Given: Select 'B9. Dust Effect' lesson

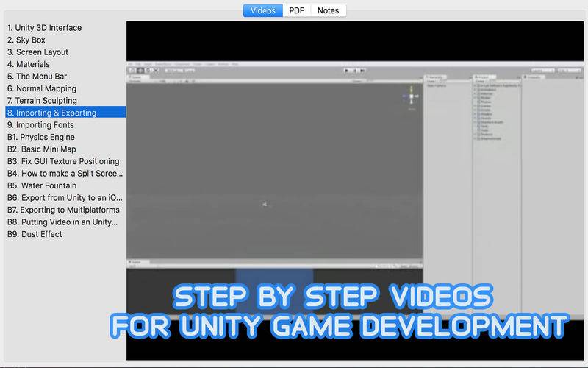Looking at the screenshot, I should [x=35, y=234].
